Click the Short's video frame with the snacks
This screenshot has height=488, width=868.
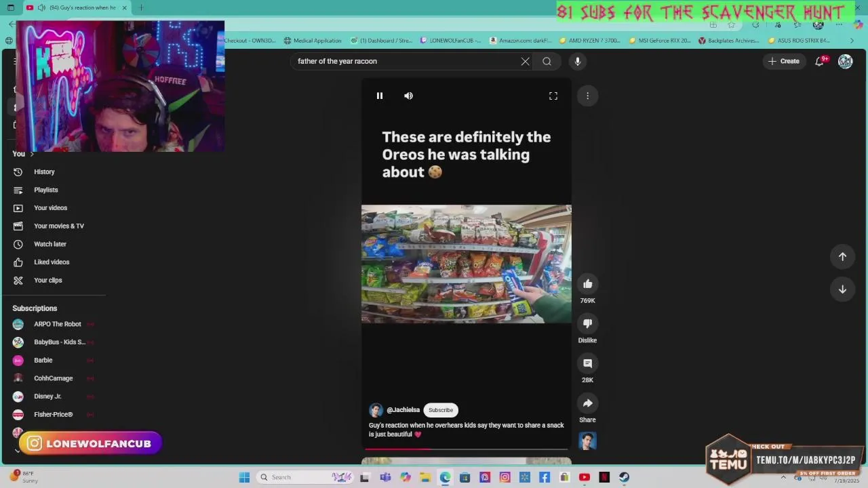pos(467,264)
